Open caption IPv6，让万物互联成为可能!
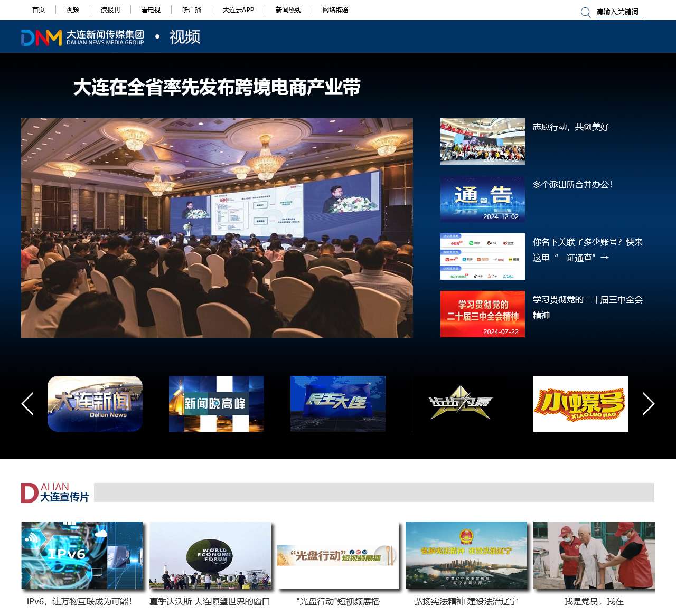This screenshot has height=616, width=676. (x=79, y=601)
